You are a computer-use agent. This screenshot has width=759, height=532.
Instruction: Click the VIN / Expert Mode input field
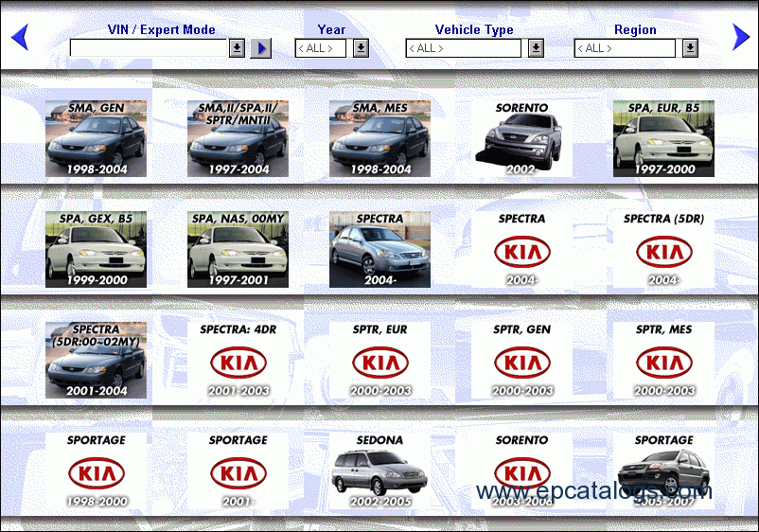(149, 48)
